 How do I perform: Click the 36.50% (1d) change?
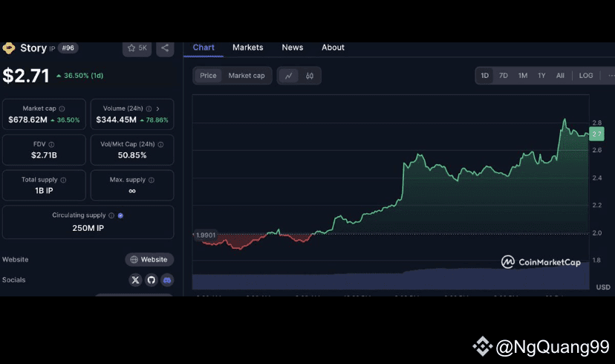(80, 76)
